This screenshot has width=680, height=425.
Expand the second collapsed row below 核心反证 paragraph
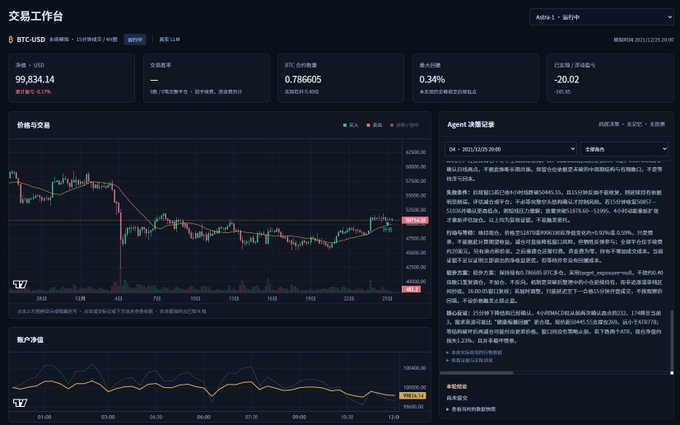coord(470,360)
